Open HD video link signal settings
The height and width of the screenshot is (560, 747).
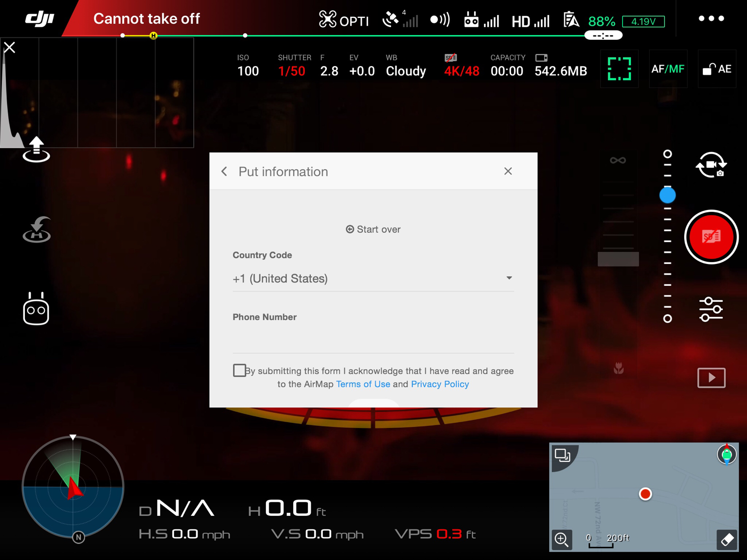pyautogui.click(x=530, y=21)
